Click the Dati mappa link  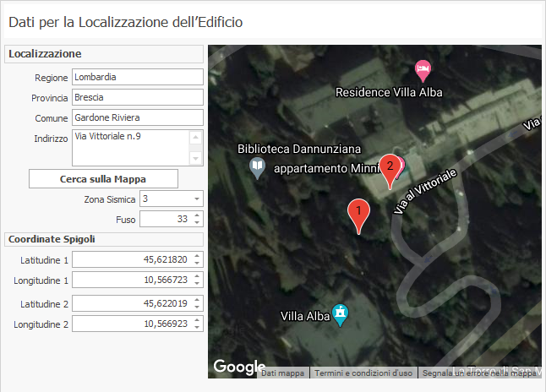(x=283, y=373)
